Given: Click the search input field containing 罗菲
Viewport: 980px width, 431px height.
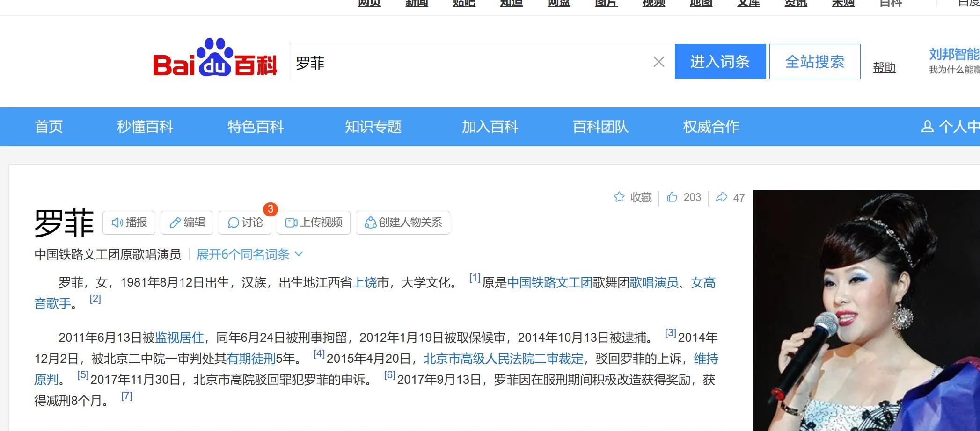Looking at the screenshot, I should [468, 62].
